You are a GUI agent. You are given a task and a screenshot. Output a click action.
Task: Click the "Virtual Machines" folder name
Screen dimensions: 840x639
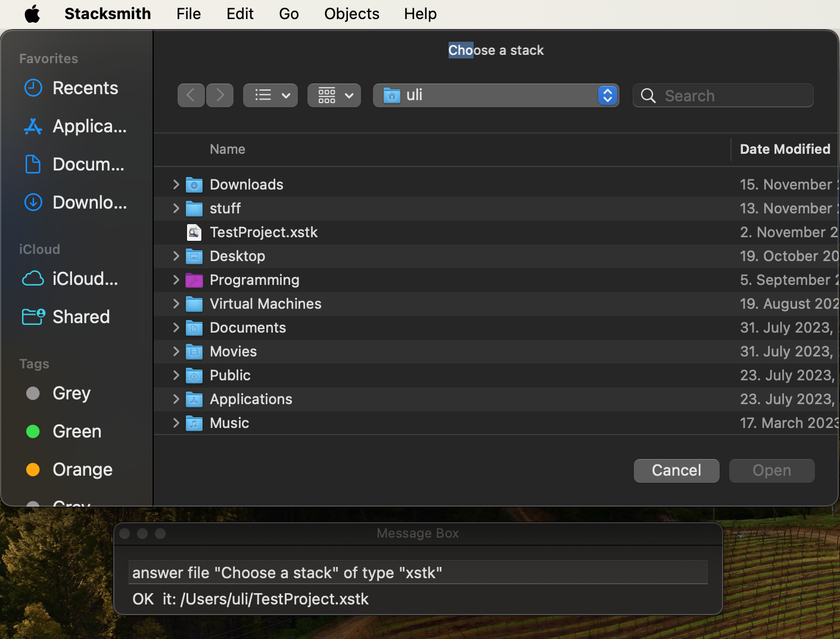pos(266,304)
